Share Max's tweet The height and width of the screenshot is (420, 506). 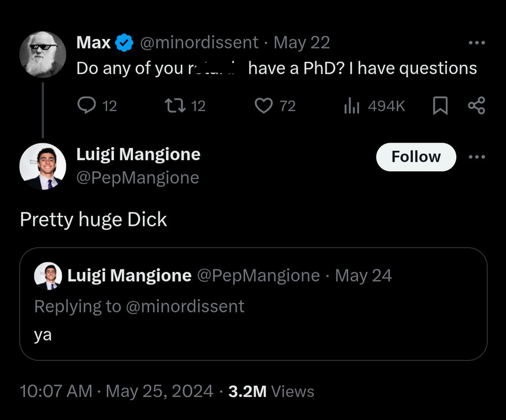coord(476,106)
